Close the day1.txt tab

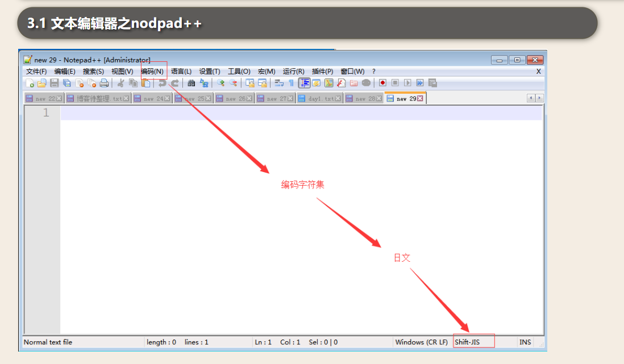338,99
